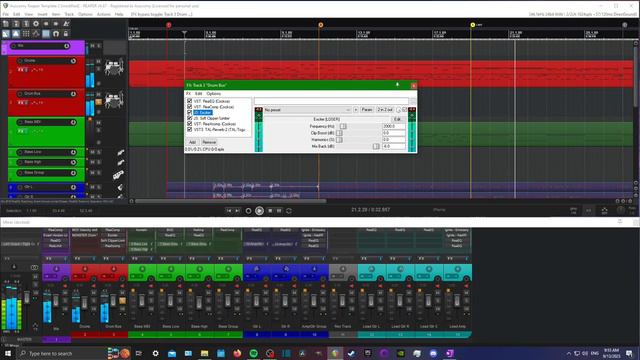Click the Undo toolbar icon
The image size is (640, 360).
[x=46, y=24]
